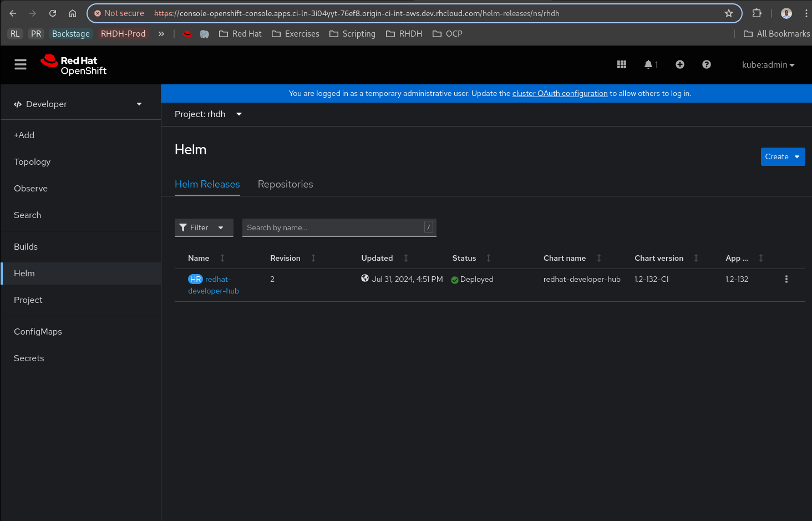The height and width of the screenshot is (521, 812).
Task: Go to Topology view
Action: point(81,162)
